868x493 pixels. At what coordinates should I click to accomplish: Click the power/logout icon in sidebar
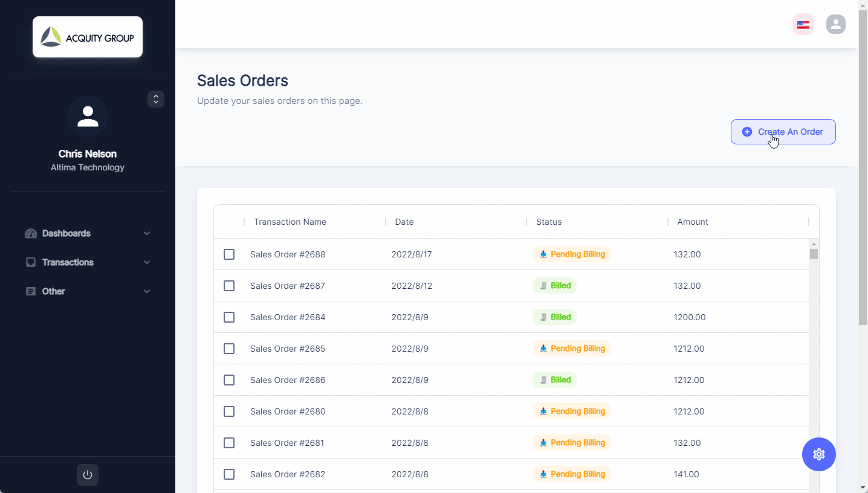pos(88,475)
